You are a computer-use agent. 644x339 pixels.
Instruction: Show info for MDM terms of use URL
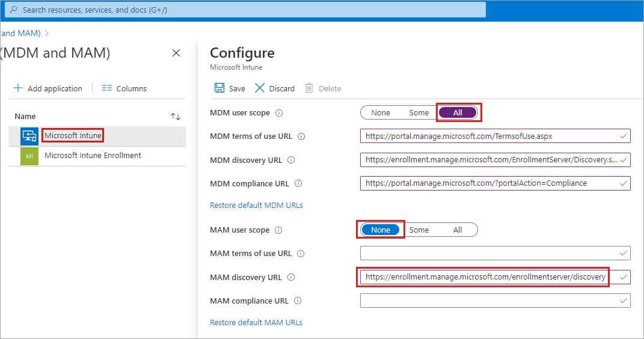pos(301,136)
